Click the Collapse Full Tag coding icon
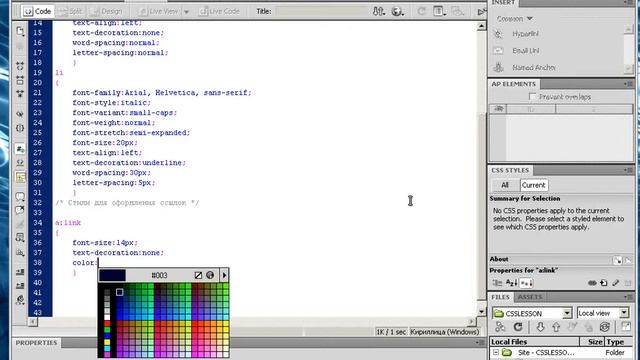The width and height of the screenshot is (640, 360). point(20,65)
